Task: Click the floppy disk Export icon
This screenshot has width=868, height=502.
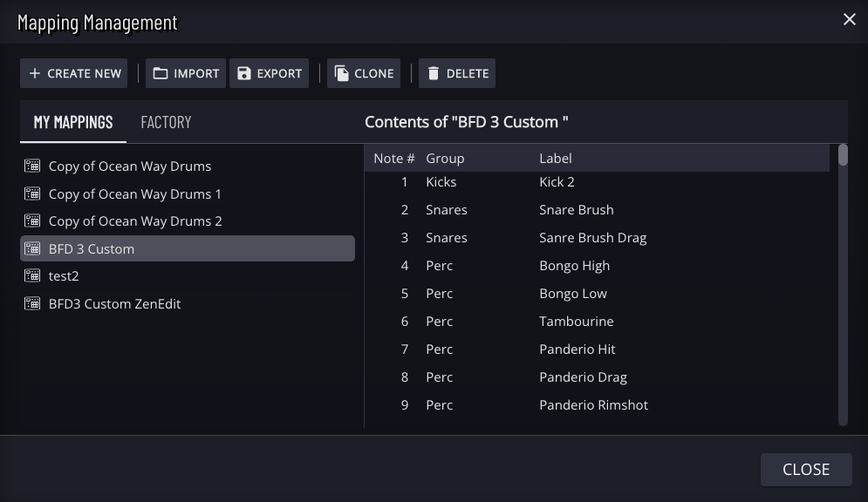Action: point(244,73)
